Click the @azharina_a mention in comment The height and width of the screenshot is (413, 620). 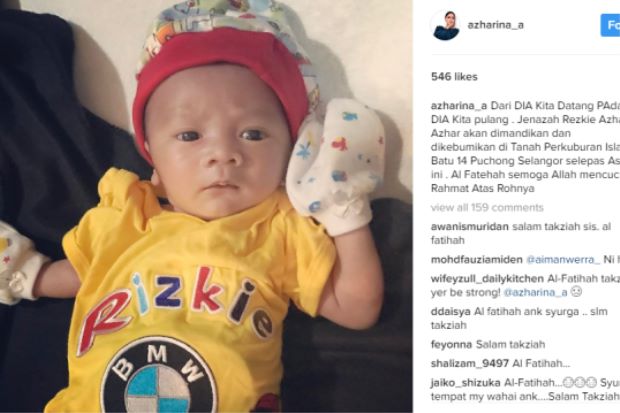(x=535, y=292)
